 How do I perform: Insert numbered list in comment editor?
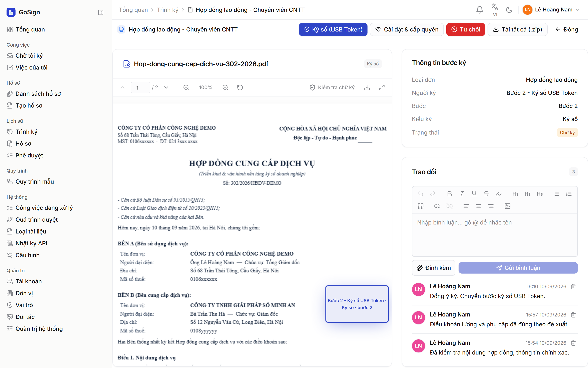coord(569,194)
